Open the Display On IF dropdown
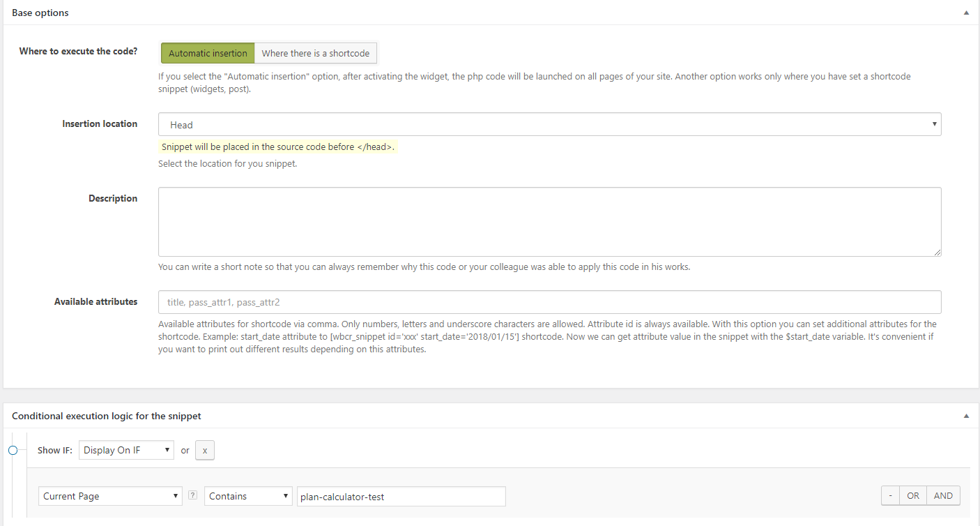This screenshot has height=526, width=980. 126,451
